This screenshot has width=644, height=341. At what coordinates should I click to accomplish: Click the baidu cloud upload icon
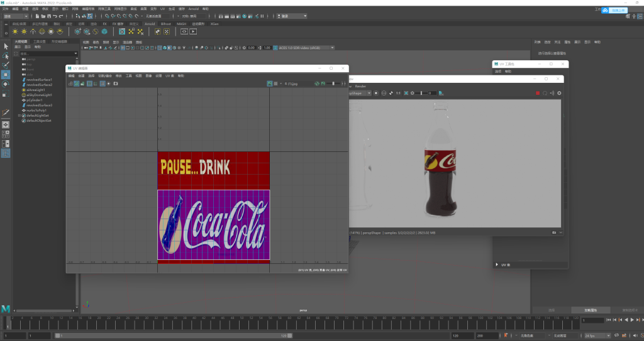(x=605, y=10)
